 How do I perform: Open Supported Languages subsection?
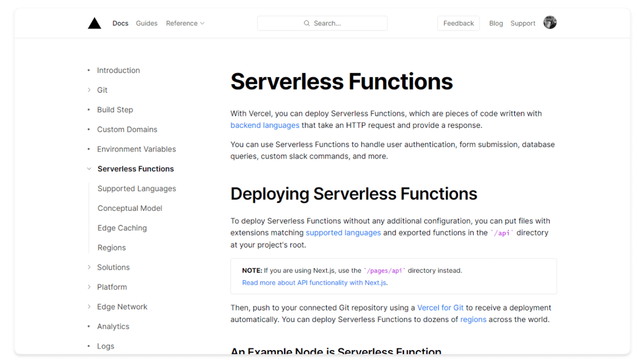(x=137, y=189)
